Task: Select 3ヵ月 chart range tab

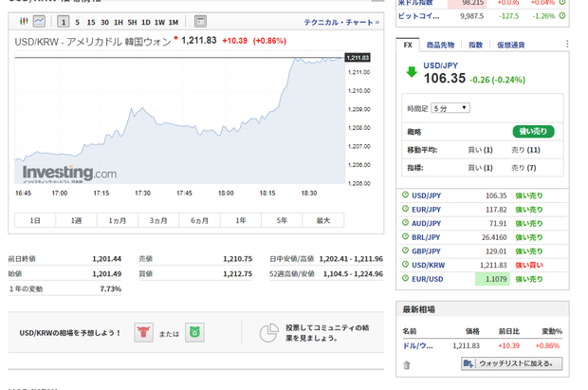Action: coord(158,220)
